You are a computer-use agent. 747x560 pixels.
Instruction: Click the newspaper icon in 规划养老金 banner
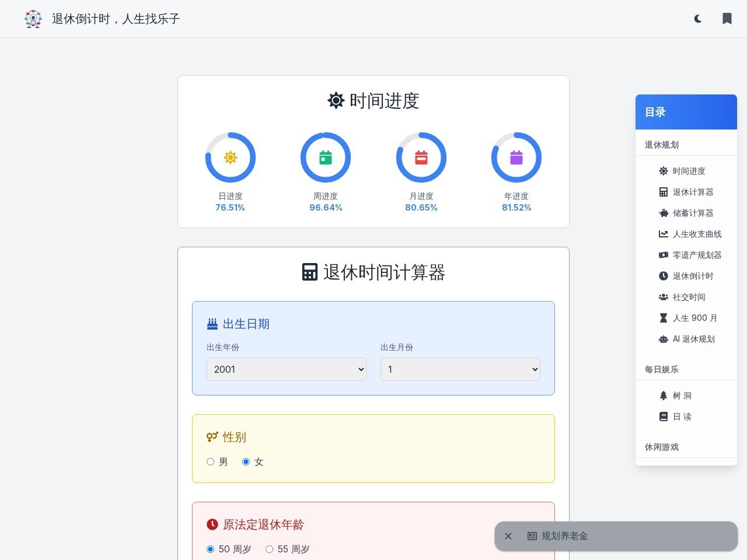[532, 536]
